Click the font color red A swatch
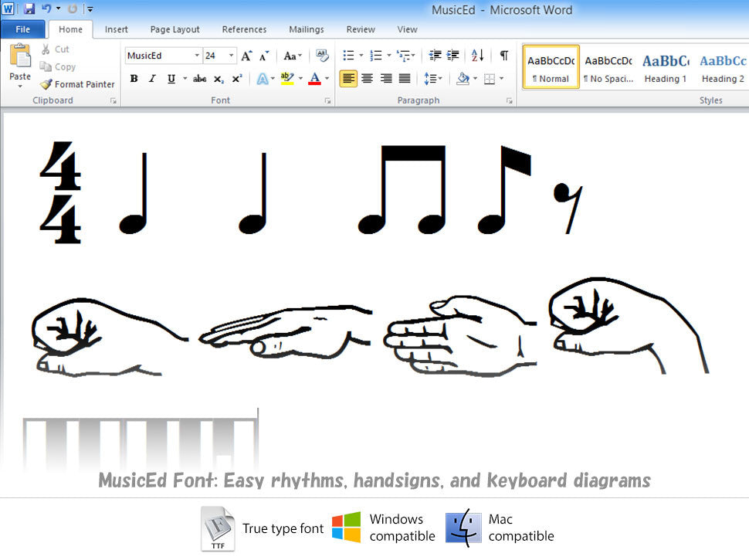 pos(313,79)
